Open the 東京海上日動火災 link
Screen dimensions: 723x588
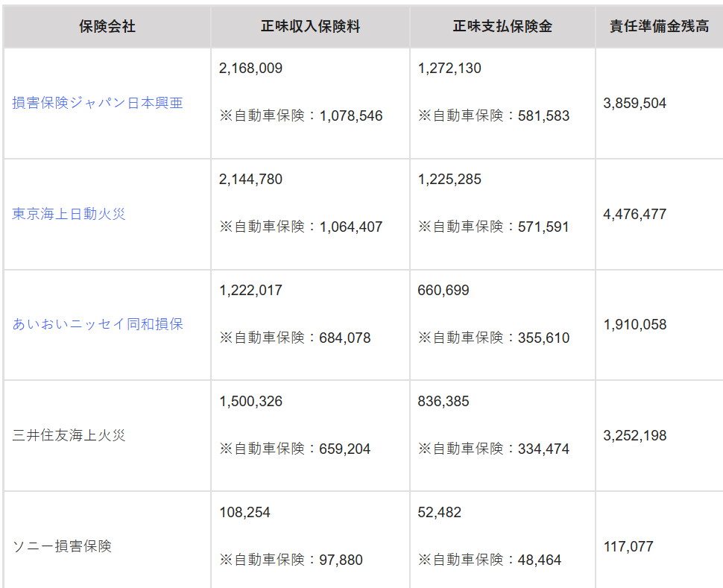[69, 214]
